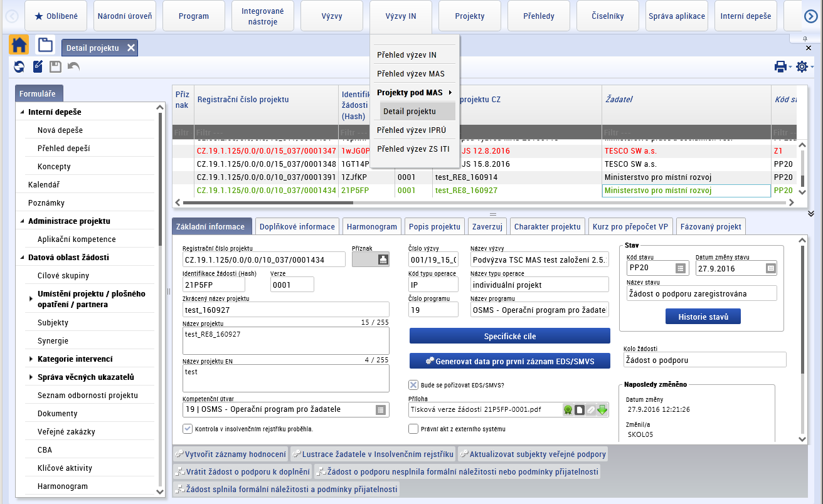Click Generovat data pro první záznam EDS/SMVS
Image resolution: width=823 pixels, height=504 pixels.
510,361
